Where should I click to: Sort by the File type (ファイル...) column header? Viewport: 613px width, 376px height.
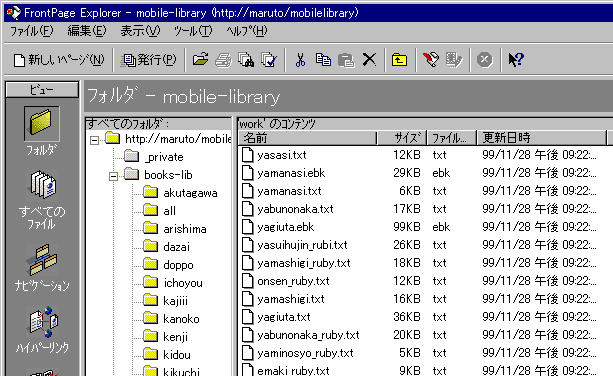pyautogui.click(x=452, y=138)
